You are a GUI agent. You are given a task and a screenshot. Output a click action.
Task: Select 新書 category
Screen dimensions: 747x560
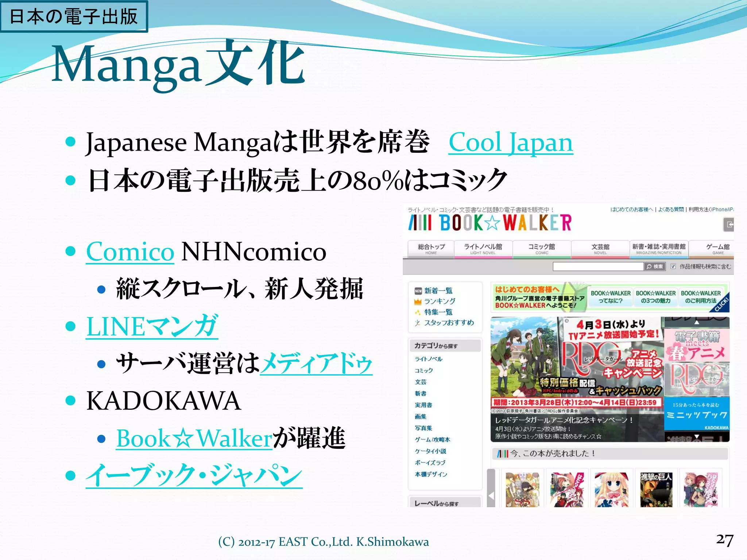421,393
